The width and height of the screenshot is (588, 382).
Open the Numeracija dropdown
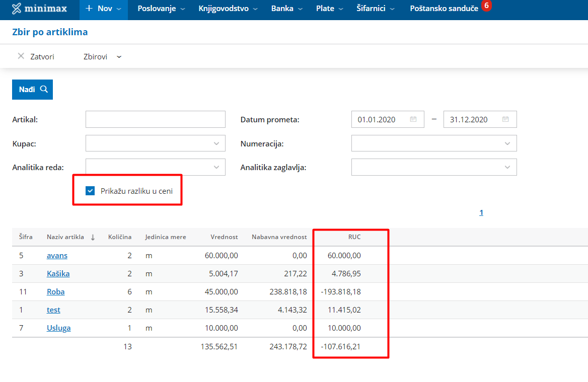click(x=507, y=143)
